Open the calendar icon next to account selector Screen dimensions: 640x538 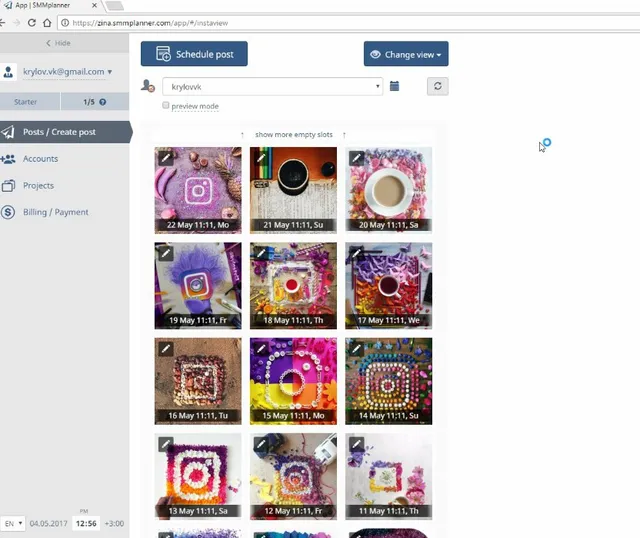click(x=394, y=86)
